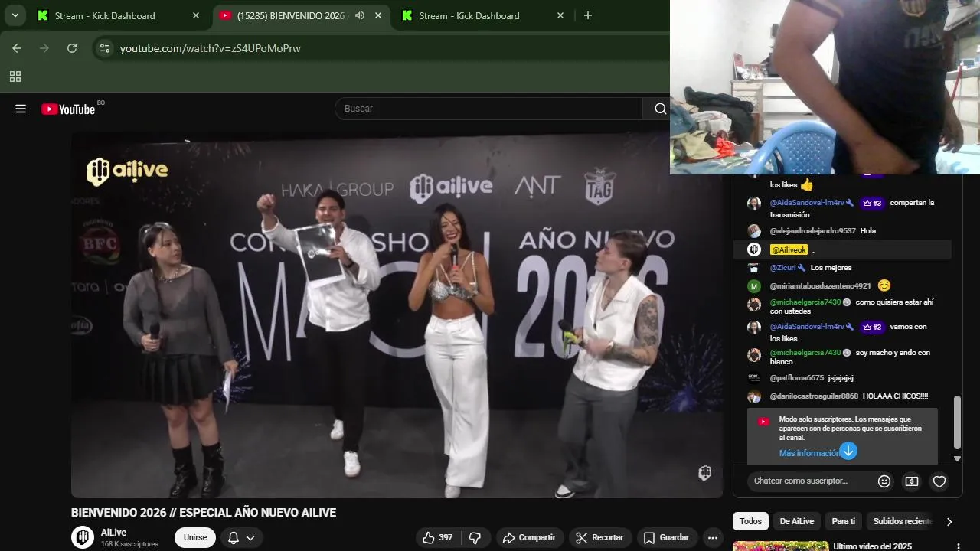This screenshot has height=551, width=980.
Task: Close the BIENVENIDO 2026 YouTube tab
Action: point(377,15)
